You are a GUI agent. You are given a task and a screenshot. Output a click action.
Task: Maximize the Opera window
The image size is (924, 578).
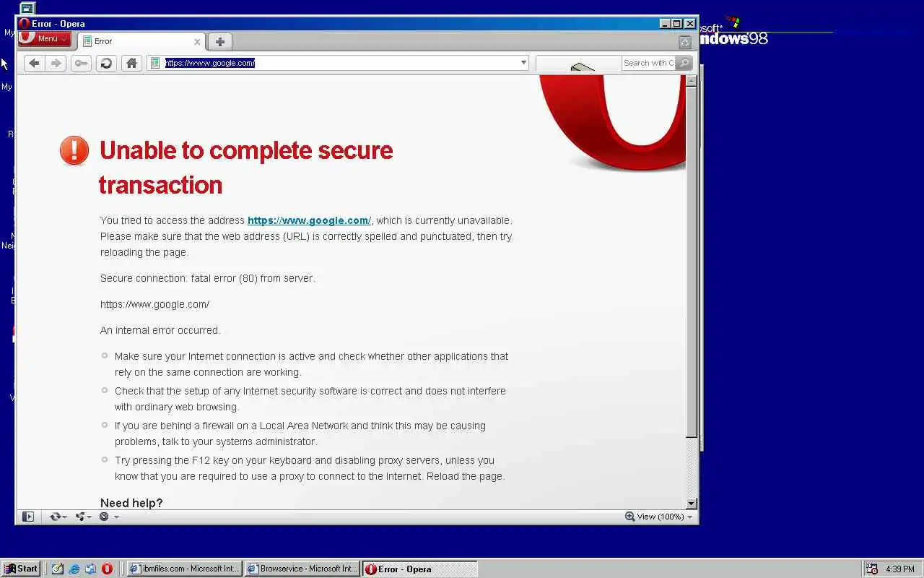click(x=676, y=24)
